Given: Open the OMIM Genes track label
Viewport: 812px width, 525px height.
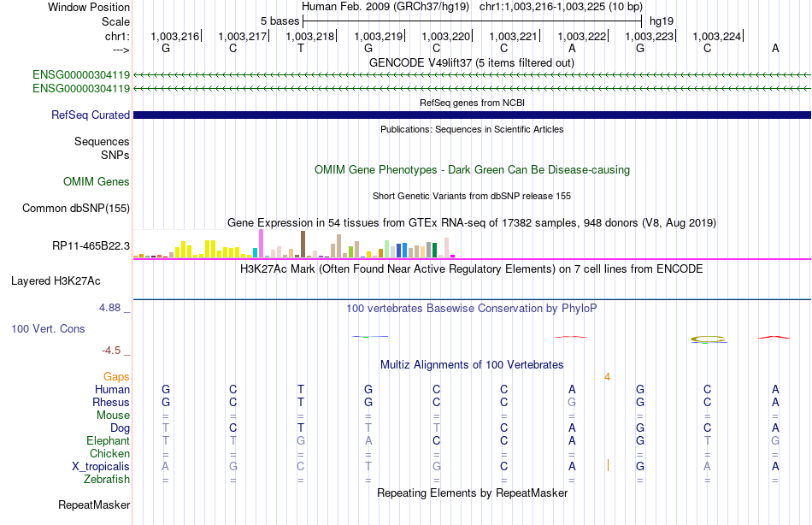Looking at the screenshot, I should (97, 181).
